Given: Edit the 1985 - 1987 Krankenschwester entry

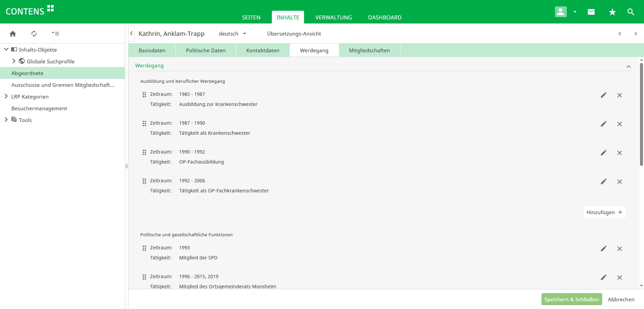Looking at the screenshot, I should click(x=603, y=95).
